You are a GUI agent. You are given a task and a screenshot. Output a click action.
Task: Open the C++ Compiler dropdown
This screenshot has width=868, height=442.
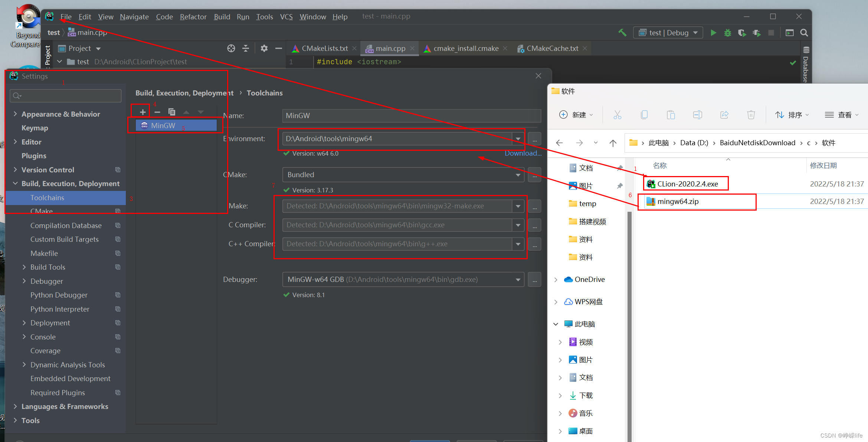(518, 244)
